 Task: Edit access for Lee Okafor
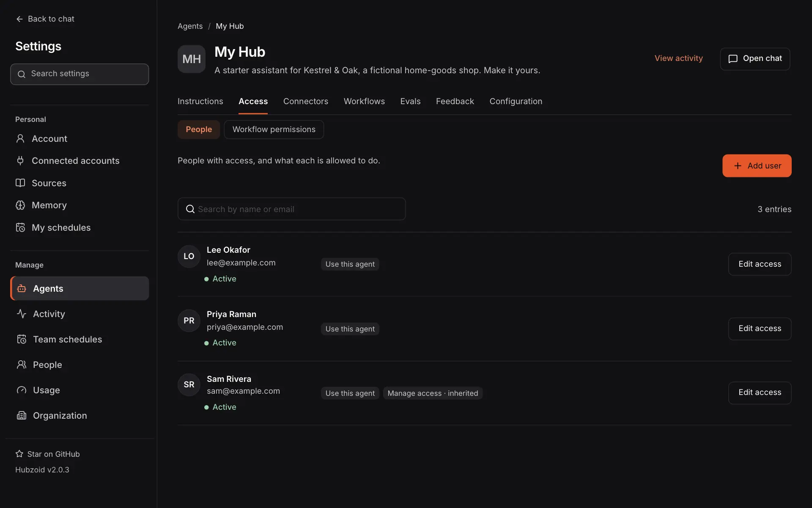pyautogui.click(x=760, y=264)
